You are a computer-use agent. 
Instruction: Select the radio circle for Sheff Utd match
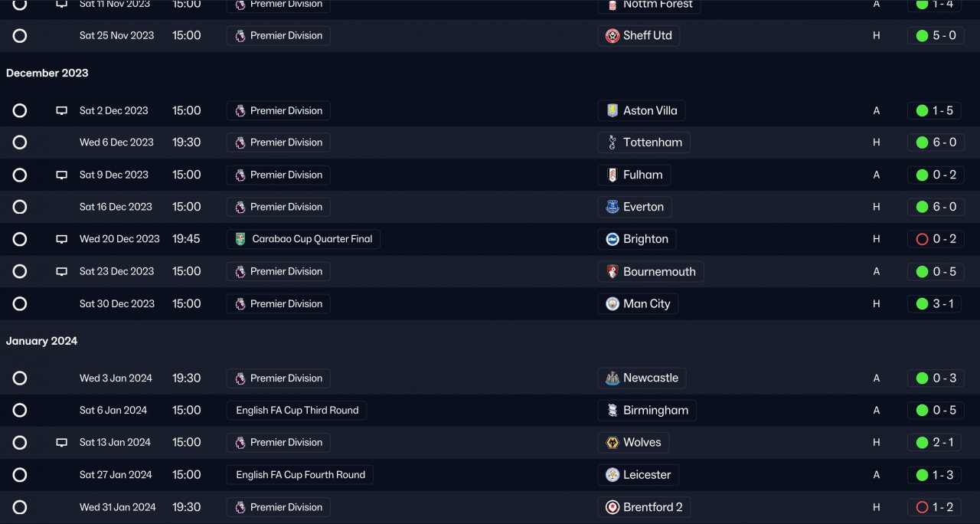tap(20, 35)
